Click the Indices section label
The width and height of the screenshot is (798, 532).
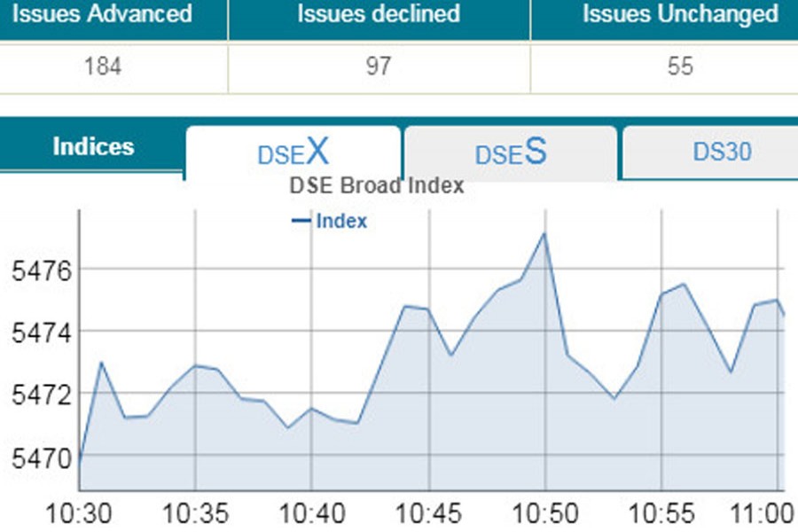click(x=93, y=146)
